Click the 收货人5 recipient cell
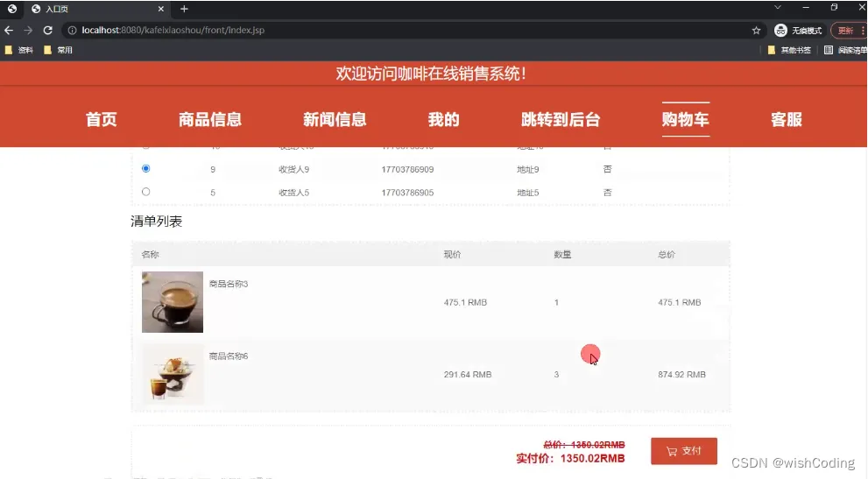The image size is (868, 479). point(293,193)
